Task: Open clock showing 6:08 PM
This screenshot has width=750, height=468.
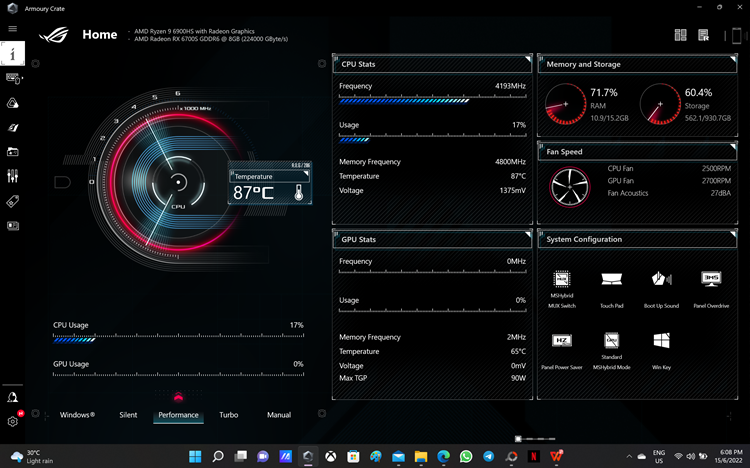Action: [728, 457]
